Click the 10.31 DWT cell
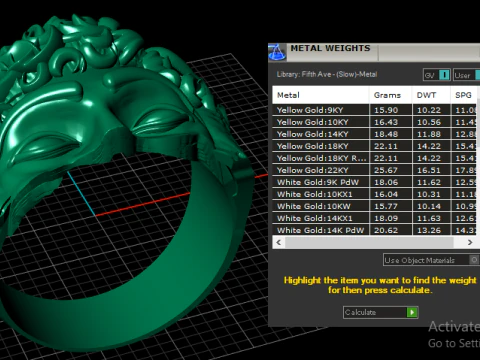 [432, 194]
